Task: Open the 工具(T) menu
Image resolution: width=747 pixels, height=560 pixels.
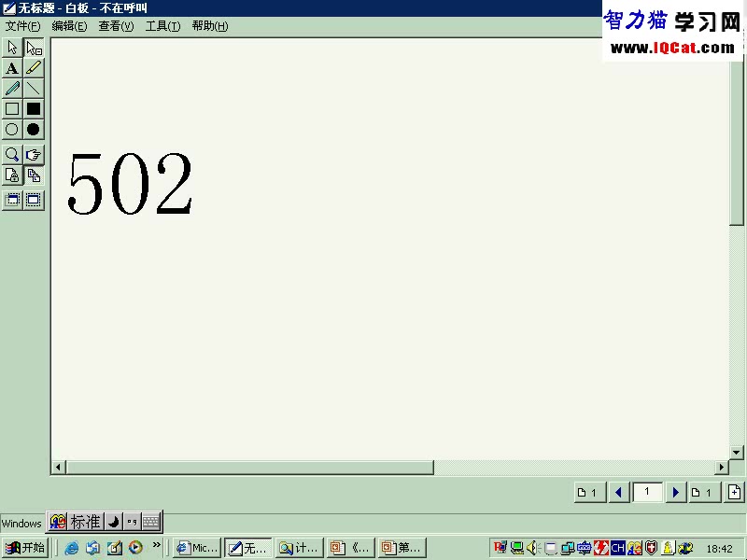Action: pyautogui.click(x=162, y=26)
